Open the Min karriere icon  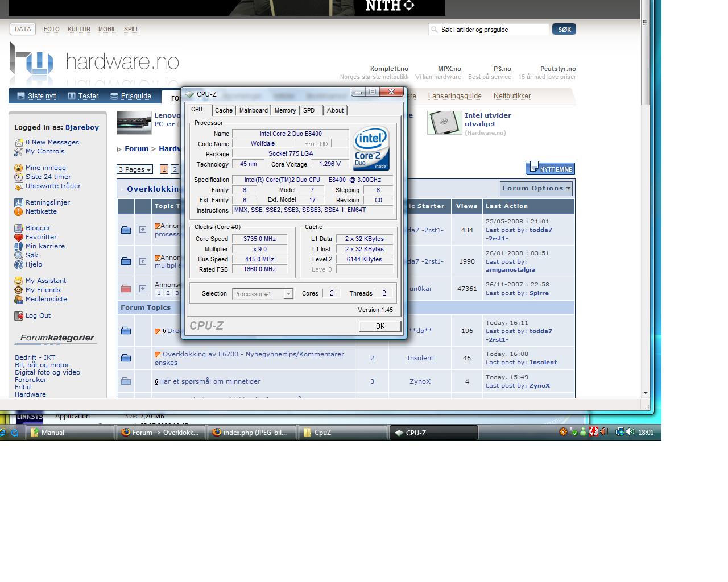pyautogui.click(x=19, y=246)
